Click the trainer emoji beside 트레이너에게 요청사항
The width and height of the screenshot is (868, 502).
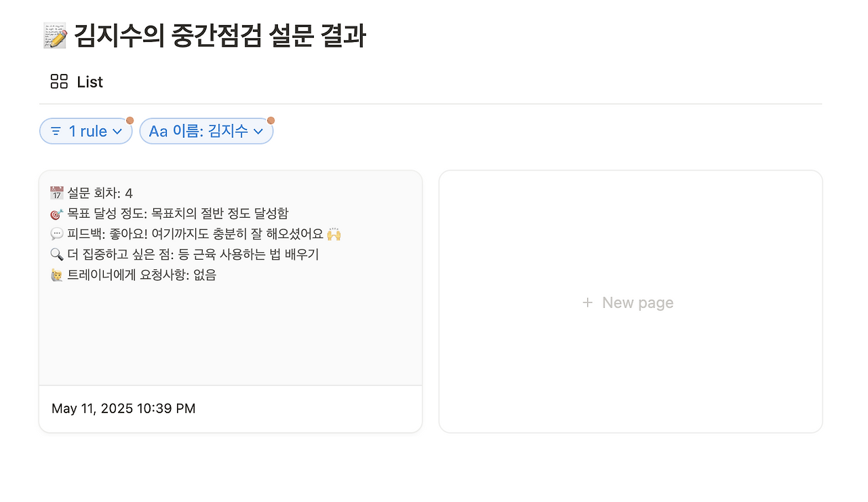pyautogui.click(x=57, y=275)
